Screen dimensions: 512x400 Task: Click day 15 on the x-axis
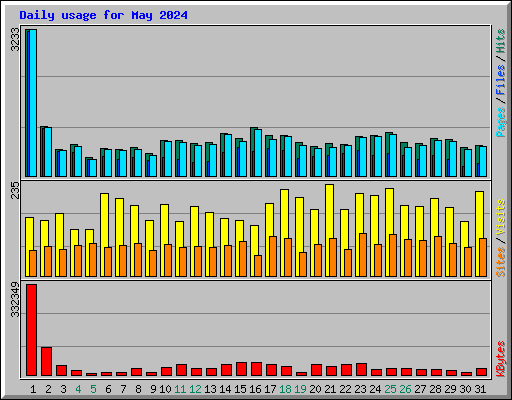tap(240, 389)
